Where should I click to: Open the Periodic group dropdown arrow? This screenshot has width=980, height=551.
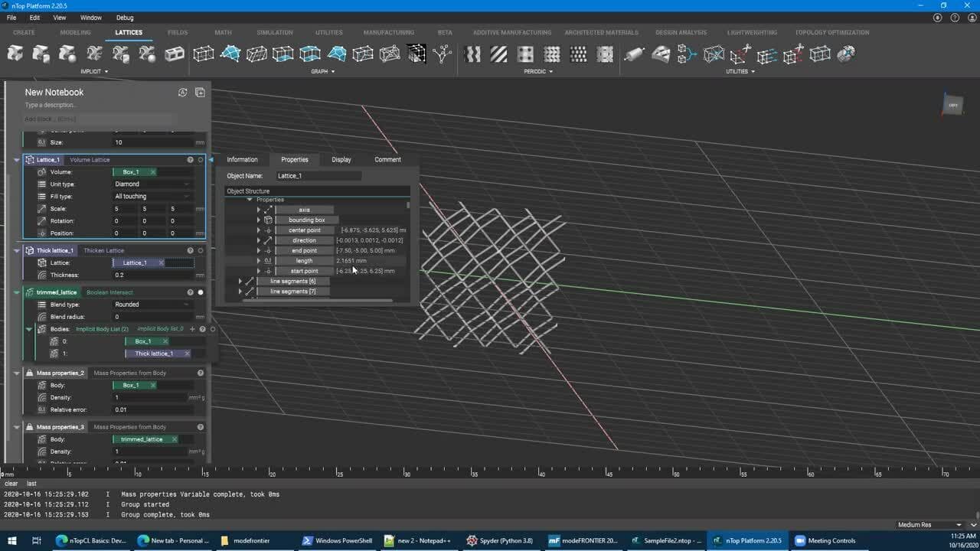552,72
